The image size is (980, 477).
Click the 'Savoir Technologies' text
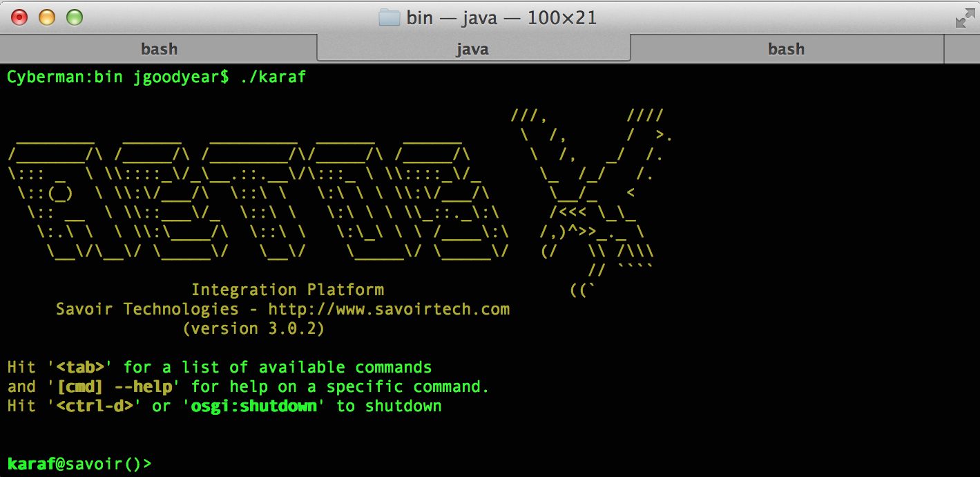pyautogui.click(x=147, y=309)
